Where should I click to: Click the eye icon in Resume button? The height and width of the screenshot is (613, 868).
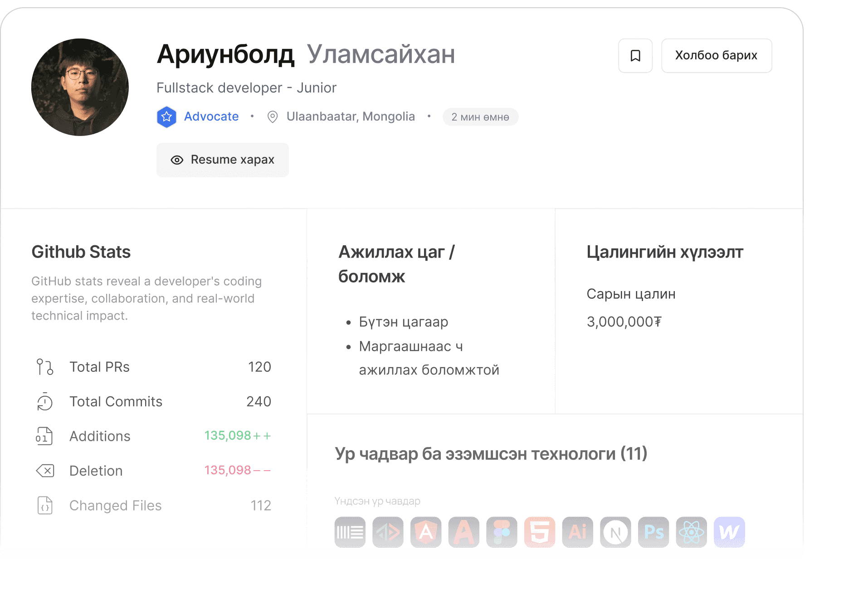(177, 160)
